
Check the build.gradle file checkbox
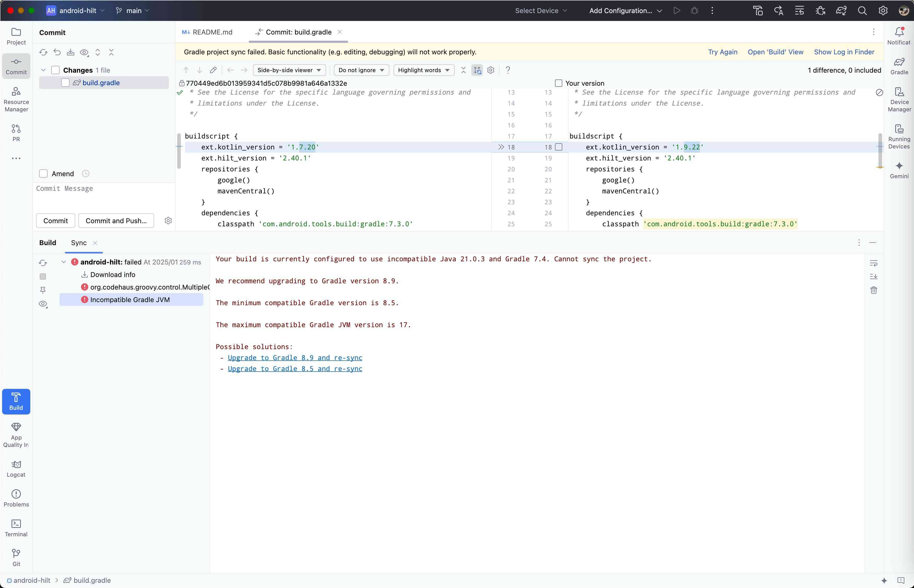pyautogui.click(x=65, y=83)
